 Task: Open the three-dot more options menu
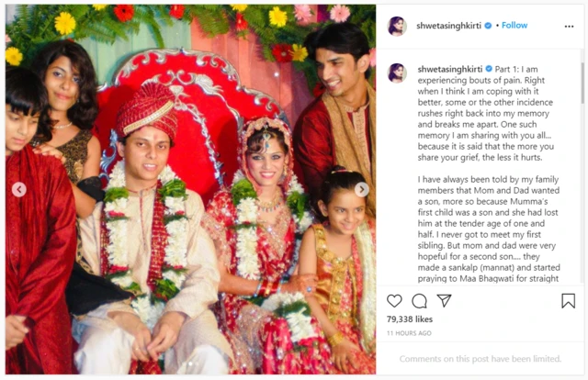[569, 27]
